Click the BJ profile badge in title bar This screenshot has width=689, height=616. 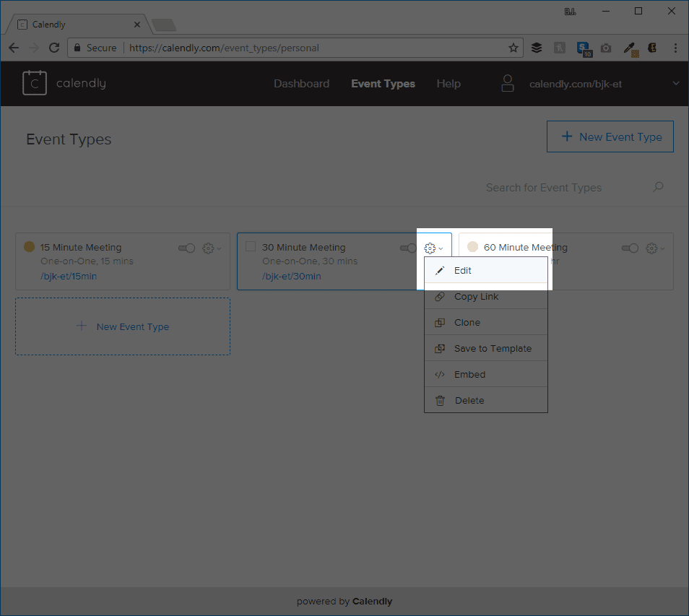point(570,12)
